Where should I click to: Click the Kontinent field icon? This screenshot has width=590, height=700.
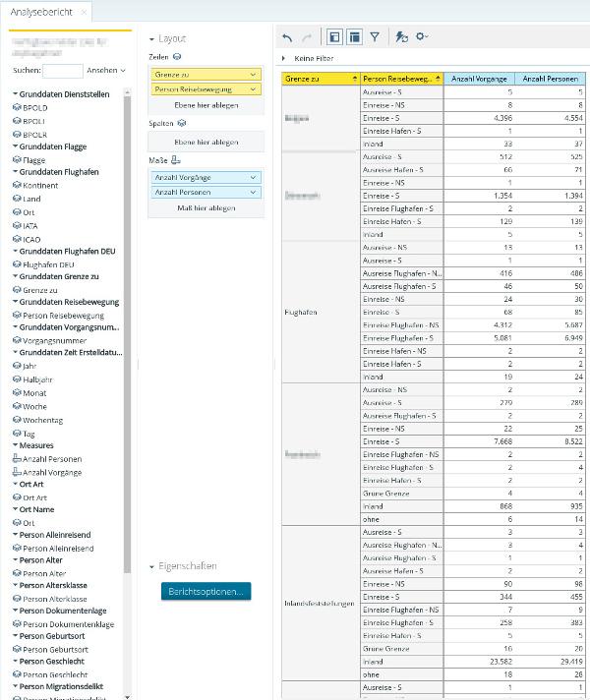click(17, 185)
